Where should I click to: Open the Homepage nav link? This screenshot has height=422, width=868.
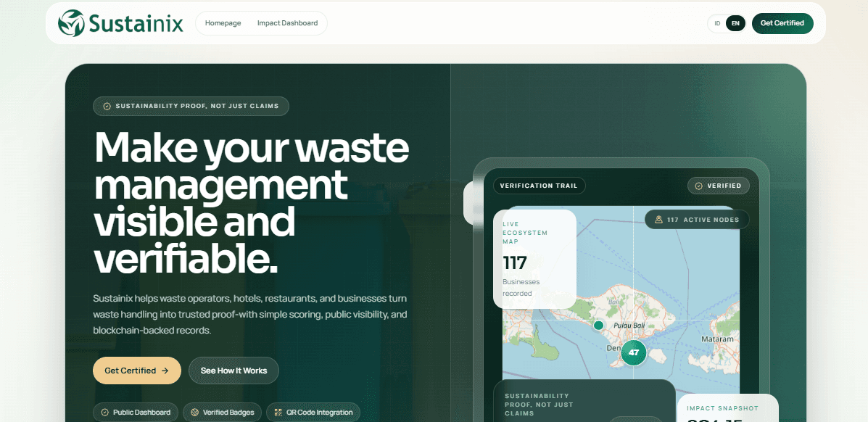point(223,23)
